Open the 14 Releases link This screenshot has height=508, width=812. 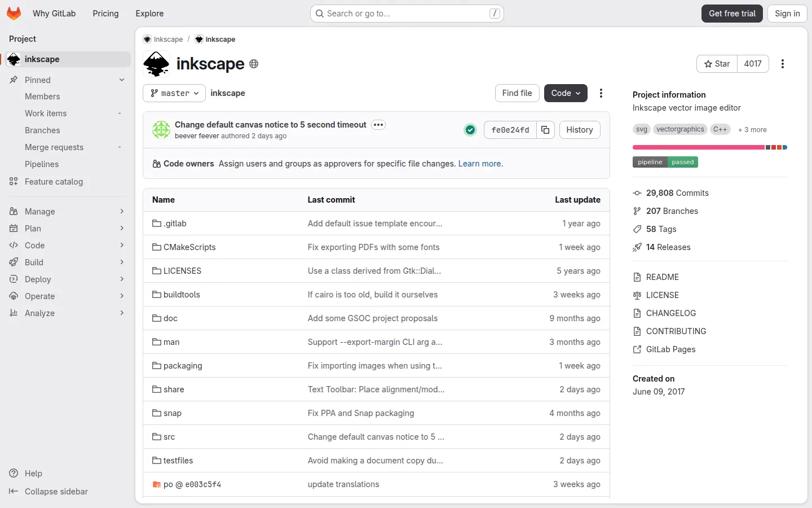click(668, 247)
